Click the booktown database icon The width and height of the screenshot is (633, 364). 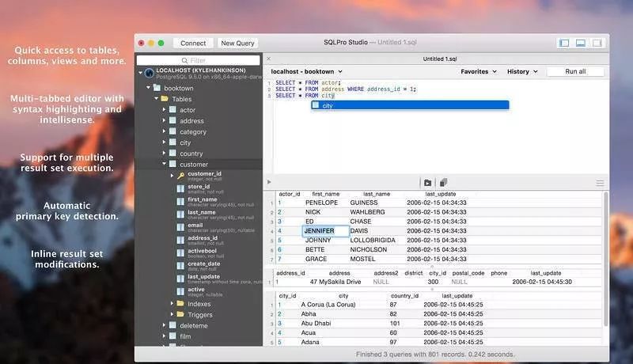[157, 88]
